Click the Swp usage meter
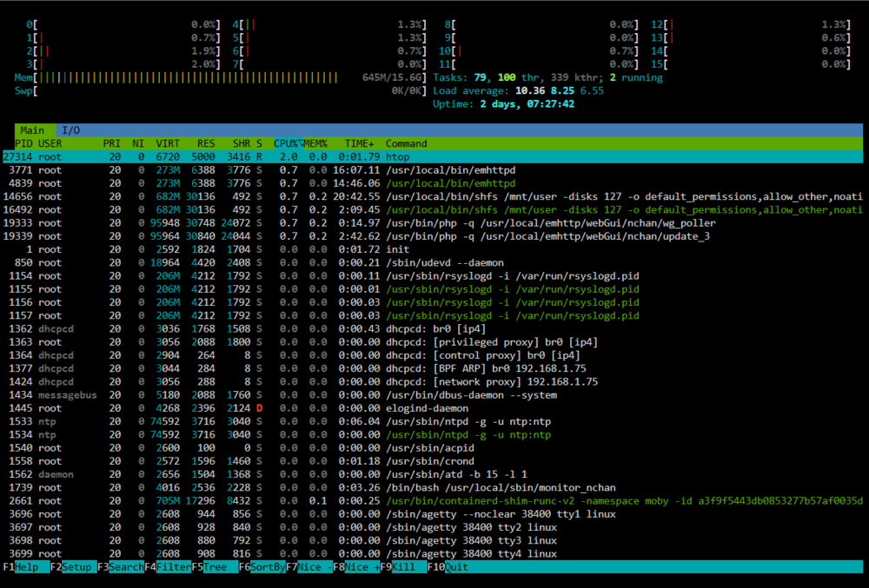Viewport: 869px width, 588px height. coord(221,91)
